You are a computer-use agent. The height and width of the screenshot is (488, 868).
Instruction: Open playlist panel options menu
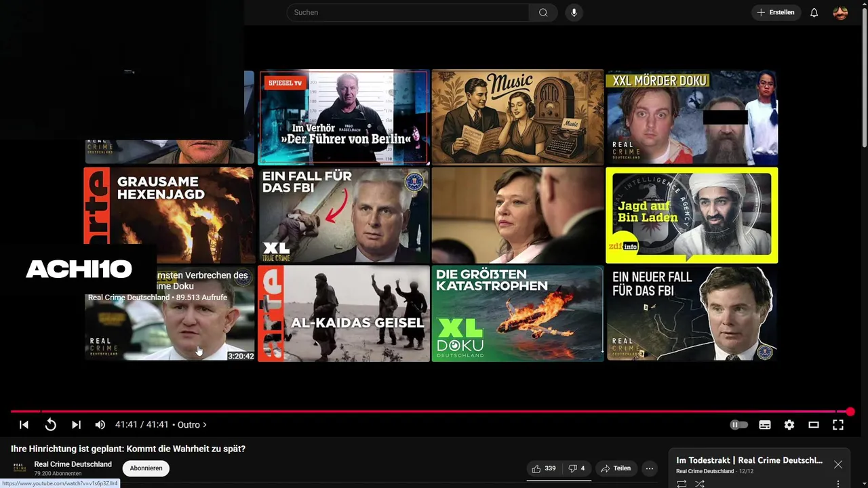[838, 484]
